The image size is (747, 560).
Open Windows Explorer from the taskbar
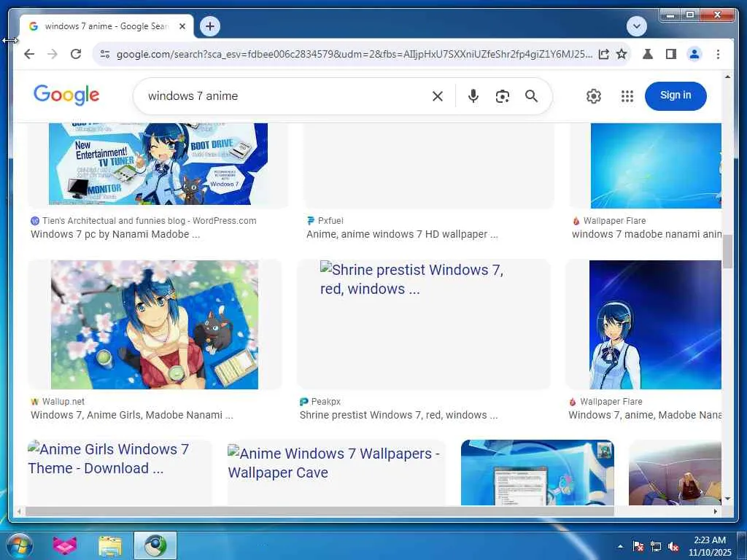pyautogui.click(x=110, y=545)
